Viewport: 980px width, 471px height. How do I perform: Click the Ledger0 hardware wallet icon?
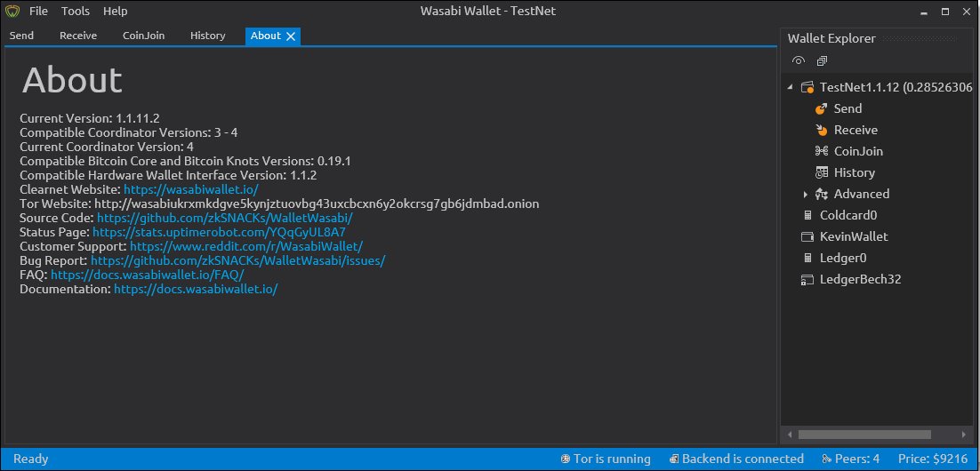(x=807, y=258)
